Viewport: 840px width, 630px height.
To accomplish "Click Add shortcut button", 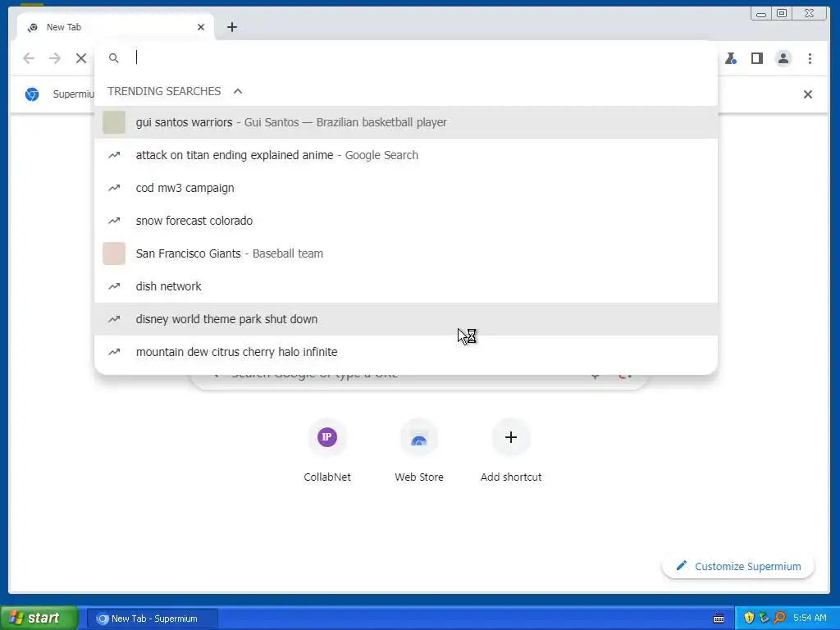I will pyautogui.click(x=511, y=450).
